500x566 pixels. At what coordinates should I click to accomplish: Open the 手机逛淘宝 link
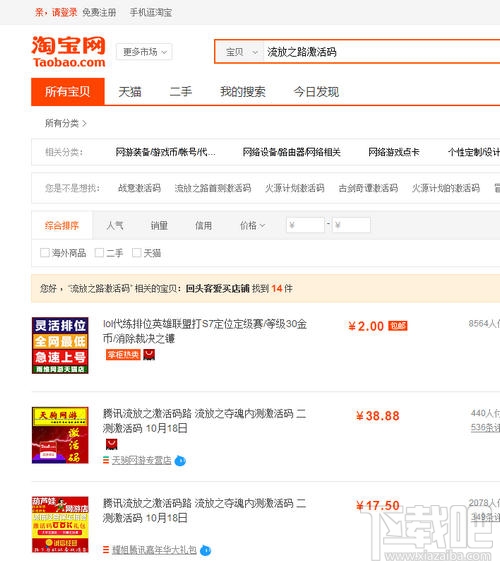(x=151, y=12)
